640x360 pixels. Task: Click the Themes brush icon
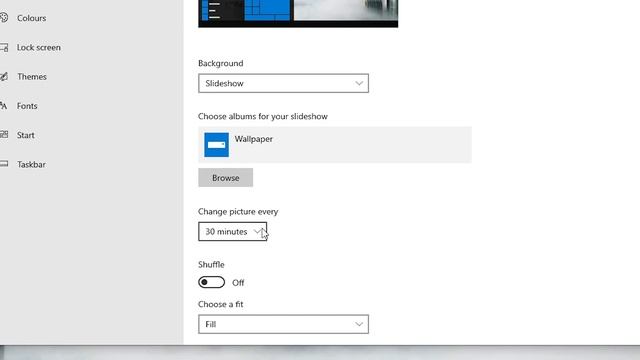[x=4, y=76]
